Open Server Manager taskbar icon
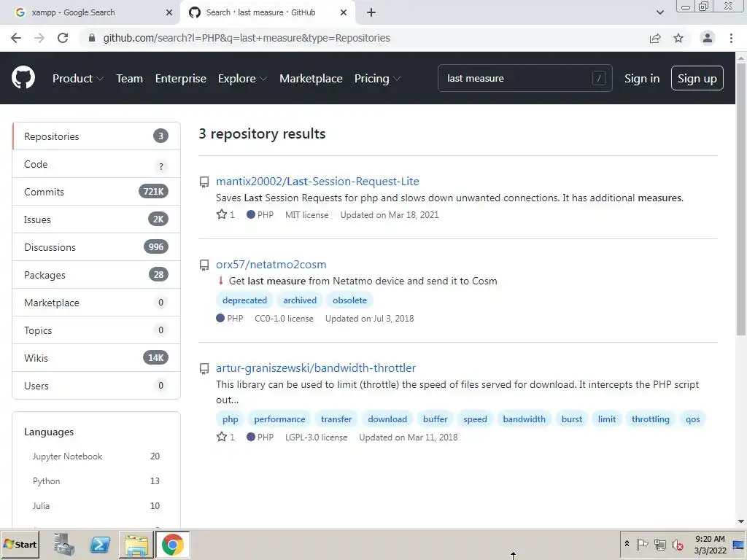This screenshot has height=560, width=747. [x=63, y=544]
